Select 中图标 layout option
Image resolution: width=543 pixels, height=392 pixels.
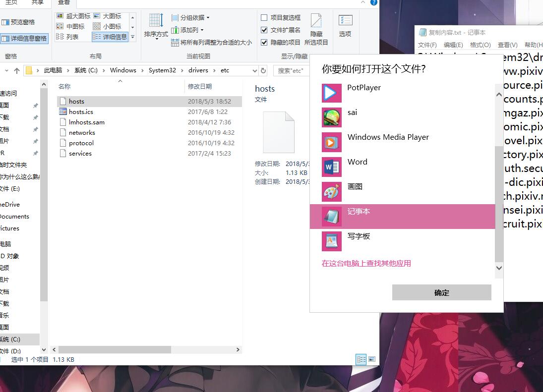[70, 27]
